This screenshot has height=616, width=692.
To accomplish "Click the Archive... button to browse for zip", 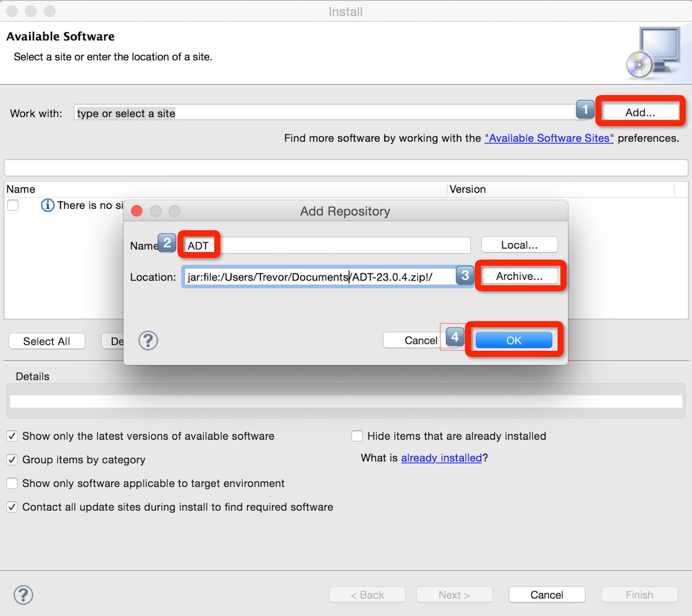I will [519, 276].
